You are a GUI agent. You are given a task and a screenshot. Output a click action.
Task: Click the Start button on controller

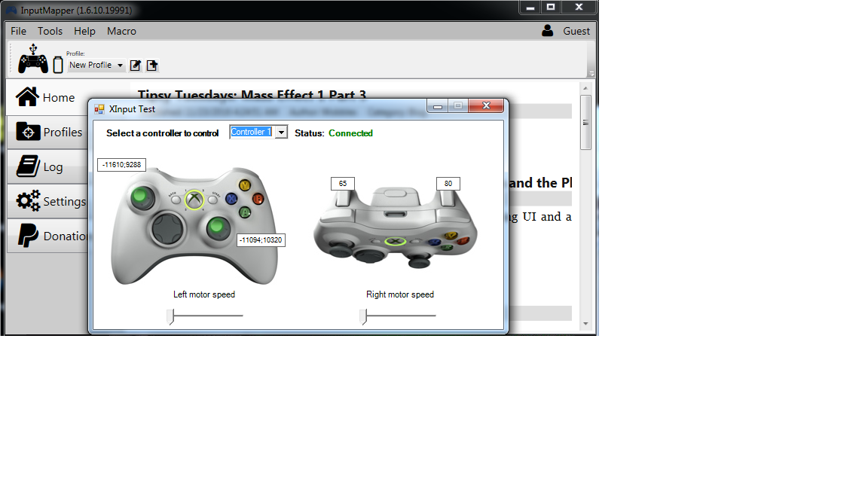pos(213,199)
